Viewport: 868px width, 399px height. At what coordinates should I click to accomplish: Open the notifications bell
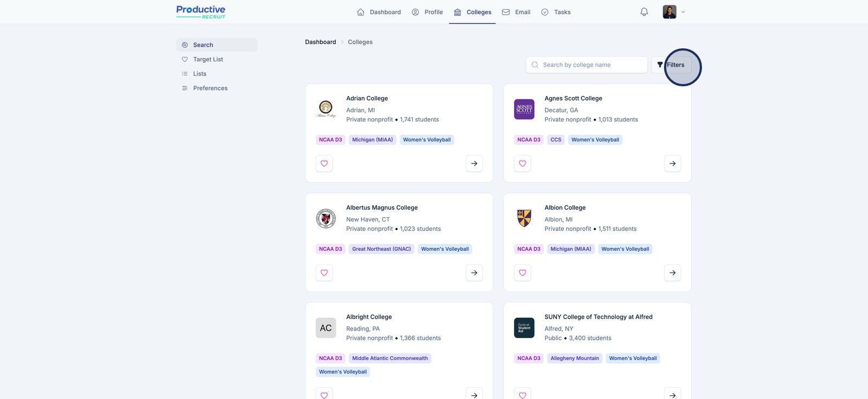click(x=644, y=12)
